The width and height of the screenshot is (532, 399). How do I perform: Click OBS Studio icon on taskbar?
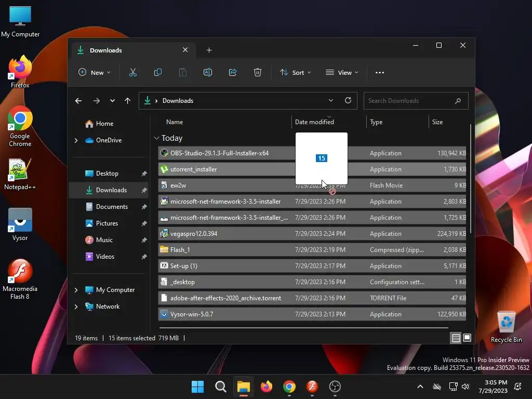[x=335, y=387]
